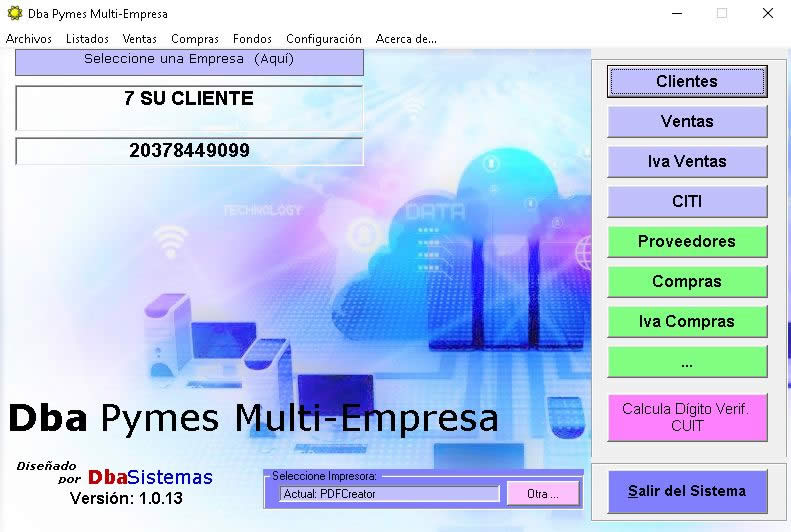Open the Proveedores green button
The image size is (791, 532).
(x=687, y=241)
